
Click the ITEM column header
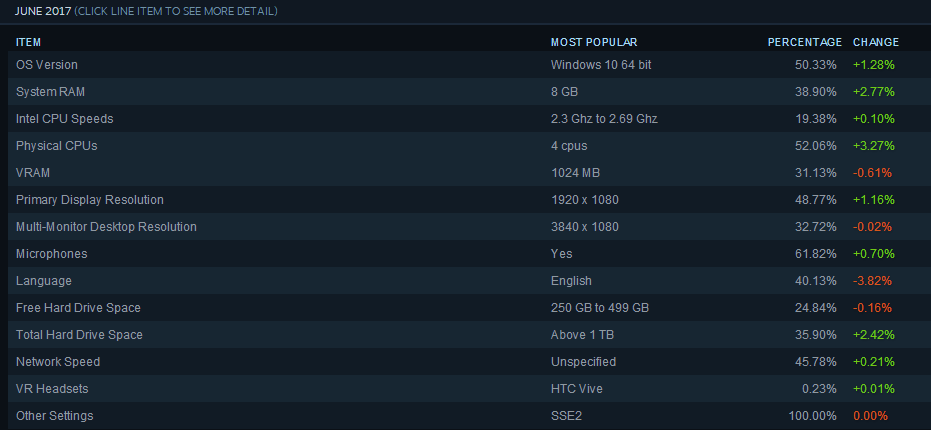(28, 42)
